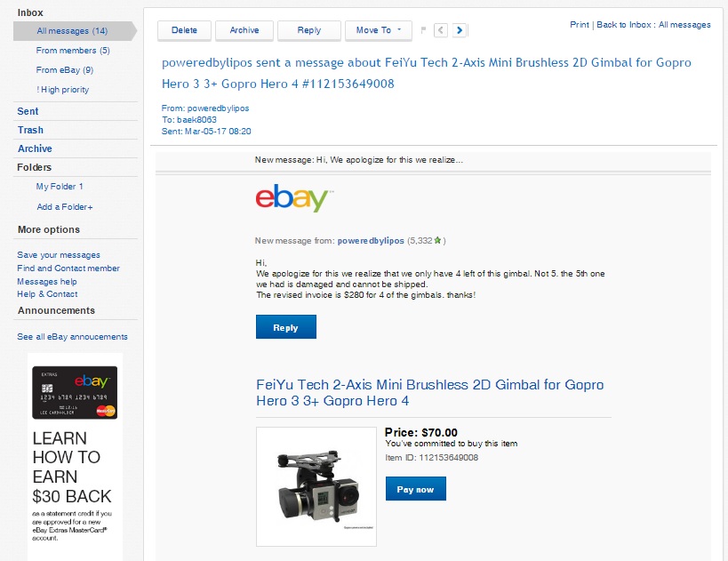Open the Move To dropdown
This screenshot has height=561, width=728.
378,30
